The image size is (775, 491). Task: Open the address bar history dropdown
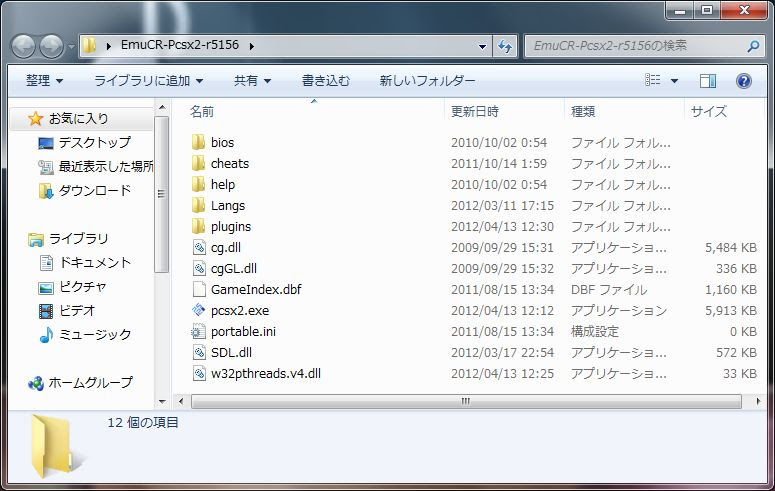[x=482, y=46]
